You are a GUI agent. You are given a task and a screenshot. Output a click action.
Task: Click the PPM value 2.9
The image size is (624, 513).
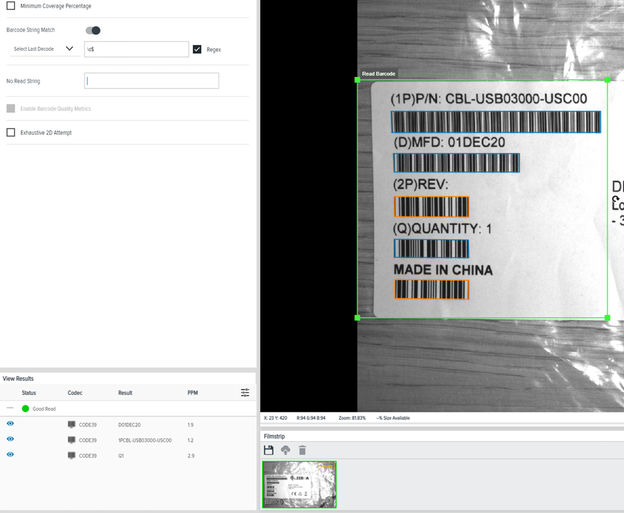tap(191, 456)
